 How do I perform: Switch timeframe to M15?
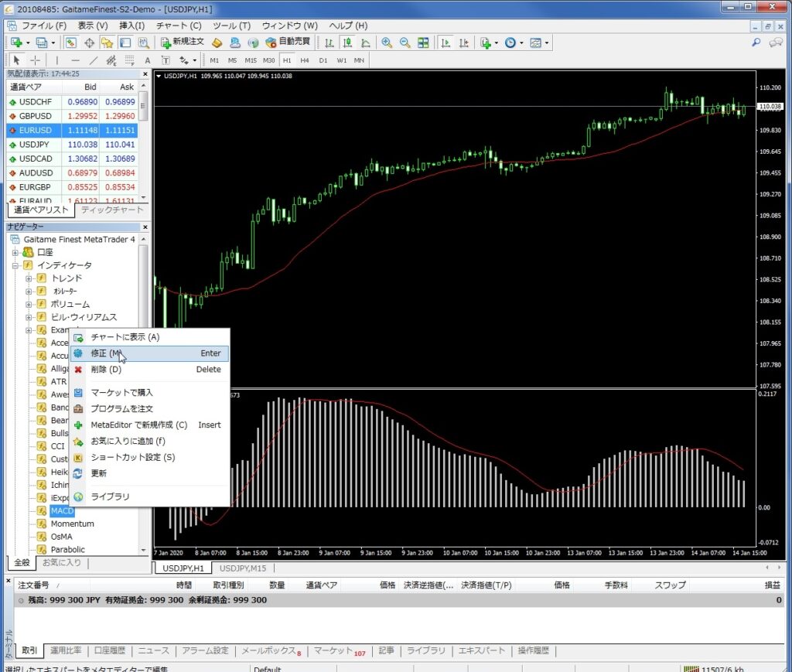click(251, 60)
